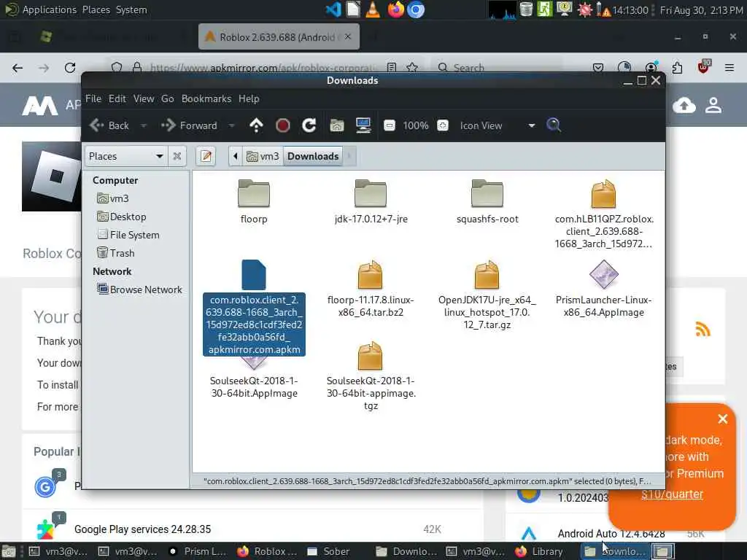Click $10/quarter premium link

(x=672, y=494)
